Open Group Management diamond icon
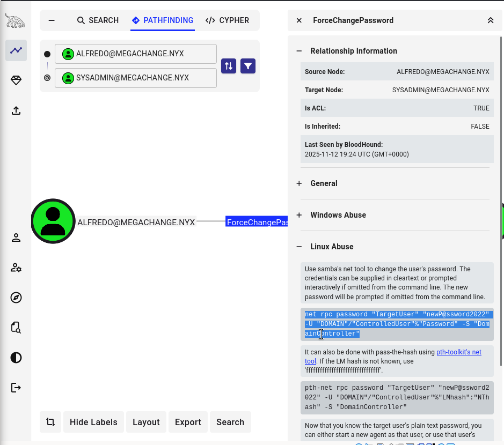 click(16, 80)
